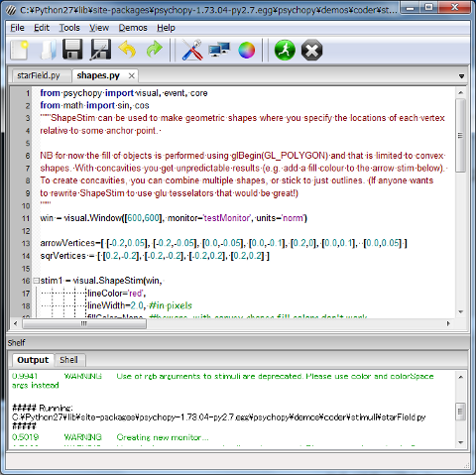Stop the running script icon

tap(311, 51)
